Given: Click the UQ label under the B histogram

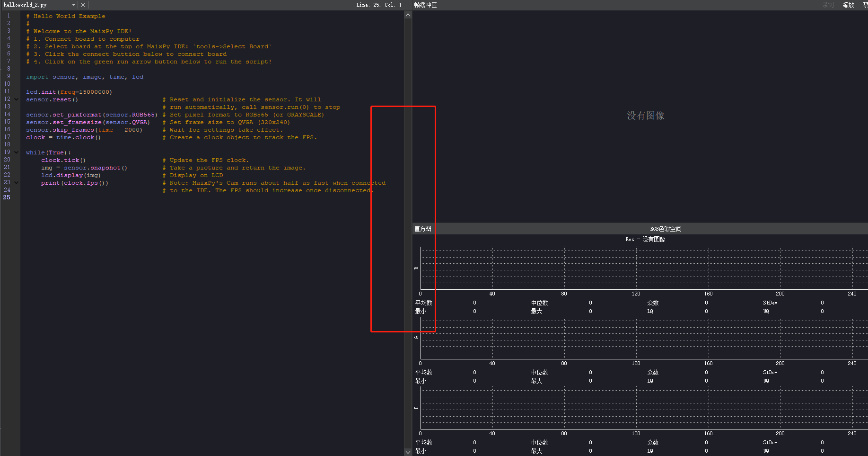Looking at the screenshot, I should (x=766, y=451).
